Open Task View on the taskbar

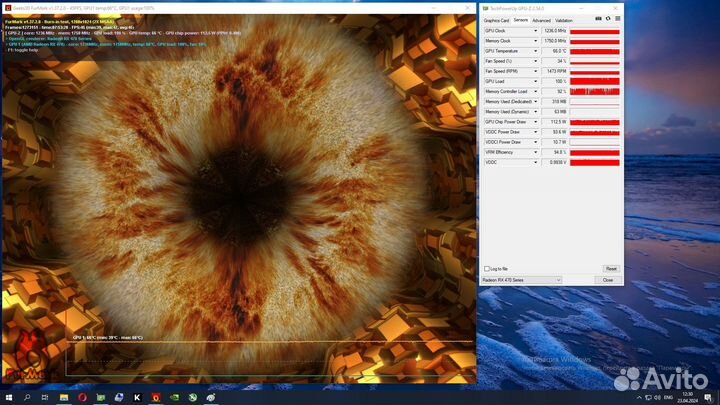tap(45, 397)
